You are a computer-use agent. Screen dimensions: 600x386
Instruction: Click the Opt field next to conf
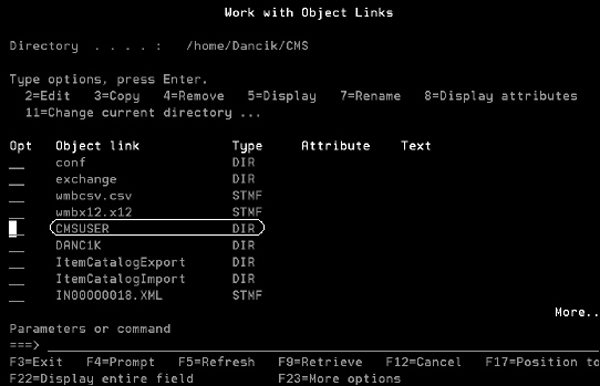click(x=17, y=163)
